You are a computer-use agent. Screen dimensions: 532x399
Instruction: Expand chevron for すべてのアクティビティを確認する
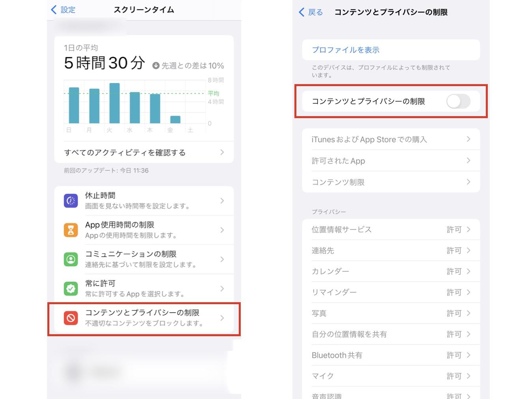(x=222, y=152)
